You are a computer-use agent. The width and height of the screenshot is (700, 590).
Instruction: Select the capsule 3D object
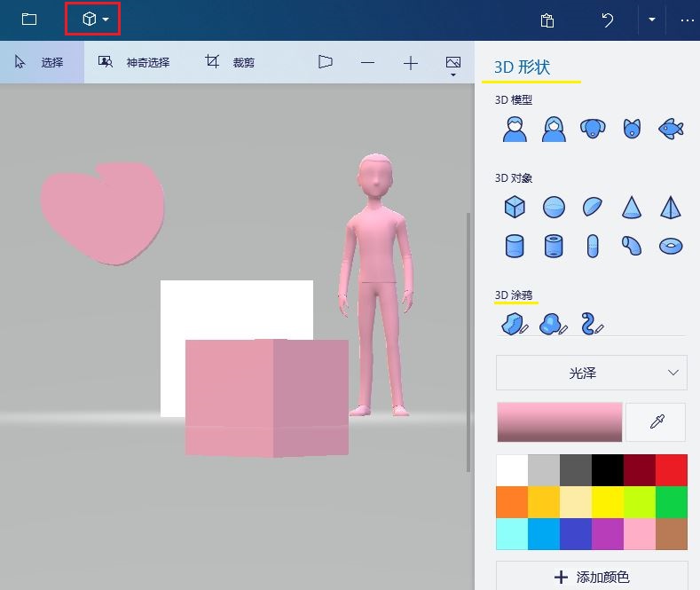tap(593, 246)
